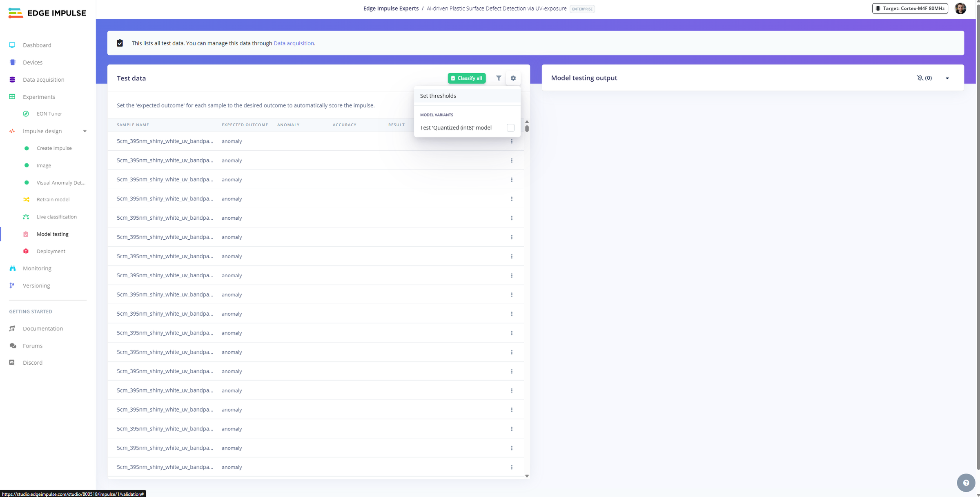Click the Devices chip icon
This screenshot has height=497, width=980.
pos(12,62)
